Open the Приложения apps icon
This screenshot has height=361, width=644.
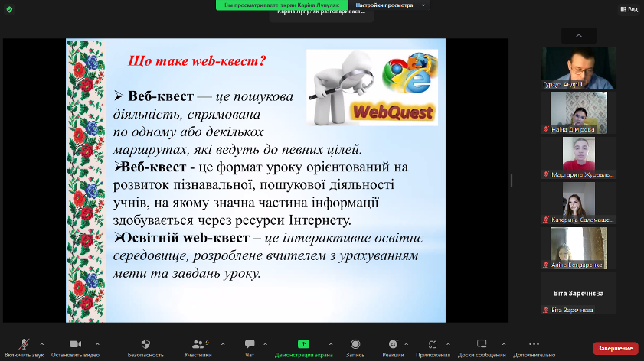tap(433, 345)
